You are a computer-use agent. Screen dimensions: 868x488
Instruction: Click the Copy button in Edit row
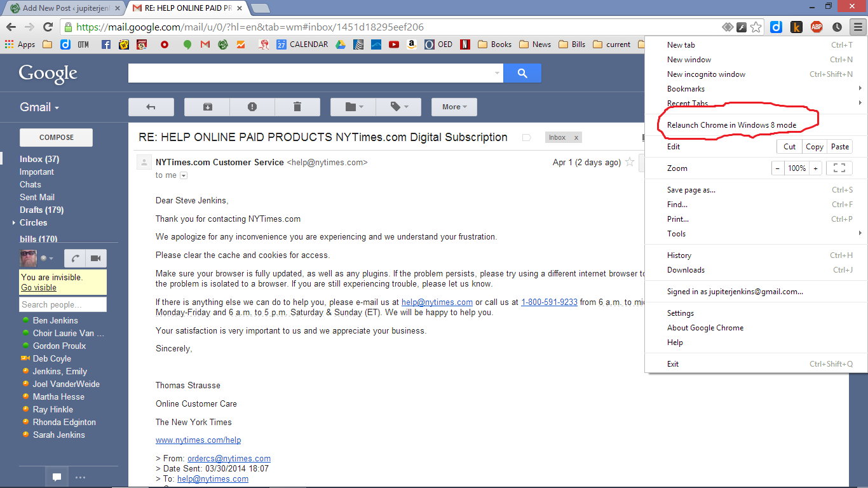(815, 147)
